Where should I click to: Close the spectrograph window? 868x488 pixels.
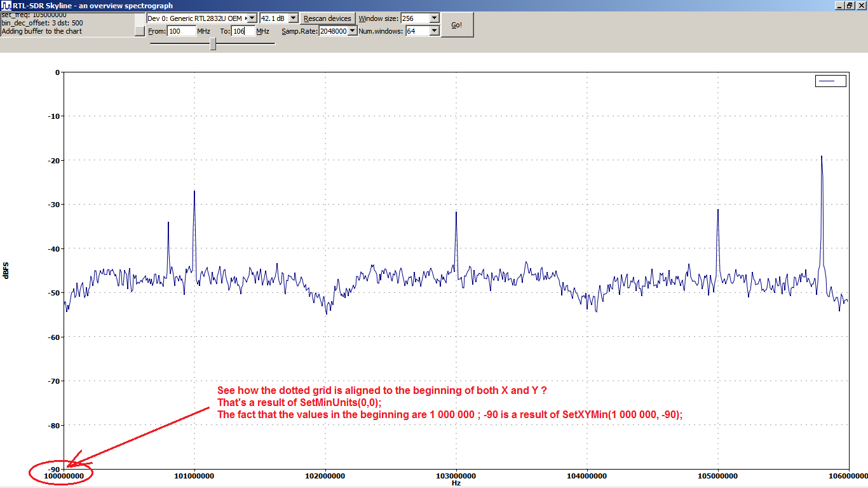click(860, 5)
